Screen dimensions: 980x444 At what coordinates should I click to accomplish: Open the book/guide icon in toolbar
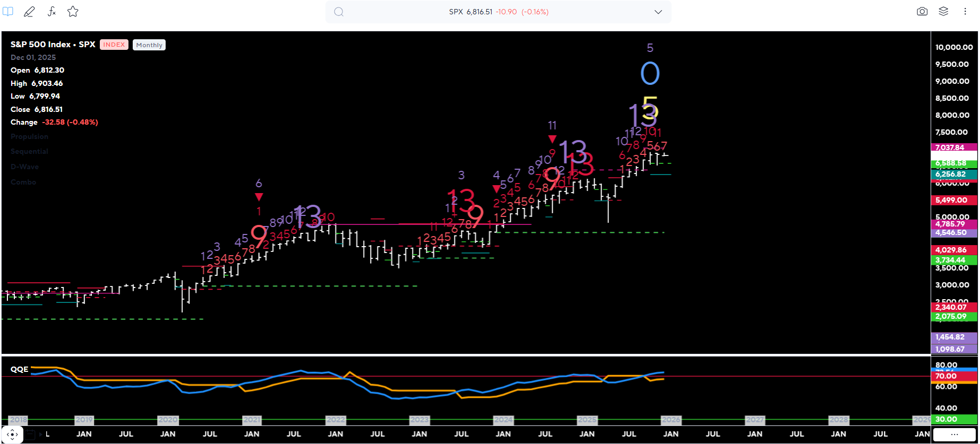(x=8, y=12)
